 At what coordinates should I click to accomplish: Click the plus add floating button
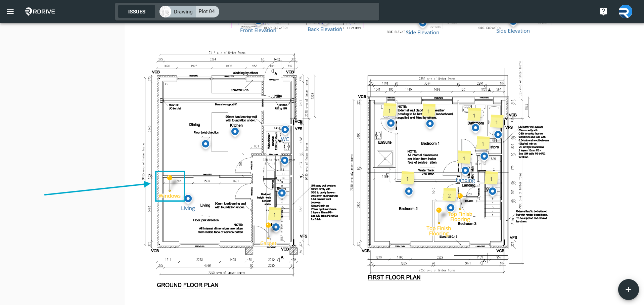point(628,290)
